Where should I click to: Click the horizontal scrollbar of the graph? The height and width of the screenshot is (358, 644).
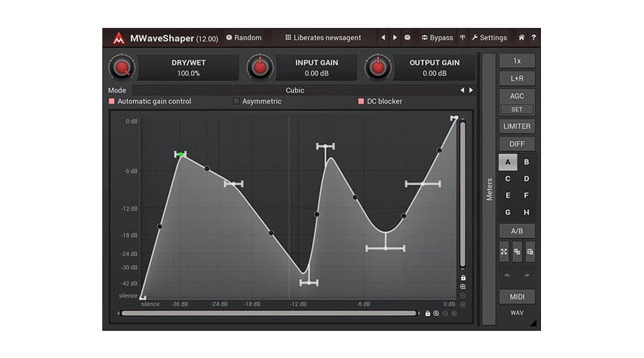click(268, 313)
